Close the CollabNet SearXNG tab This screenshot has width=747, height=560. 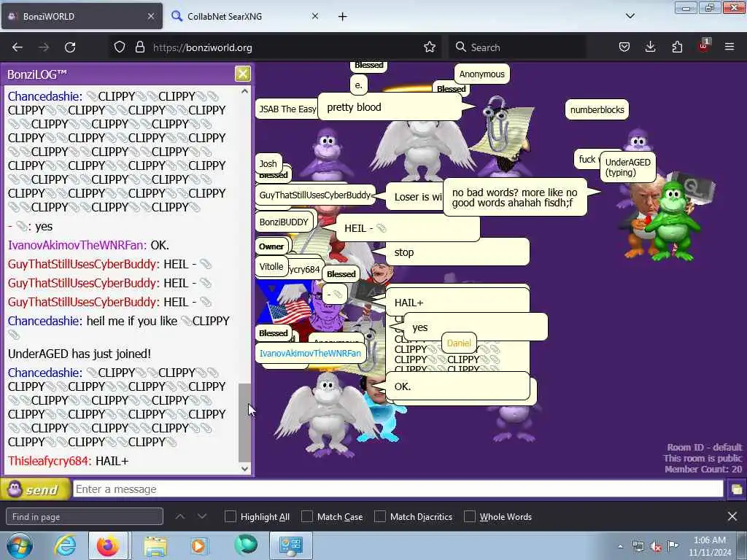315,16
